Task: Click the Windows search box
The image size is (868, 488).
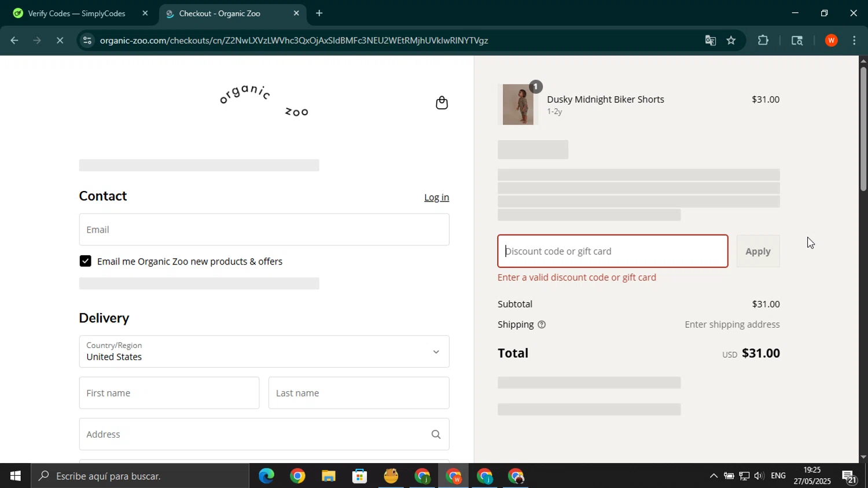Action: (141, 476)
